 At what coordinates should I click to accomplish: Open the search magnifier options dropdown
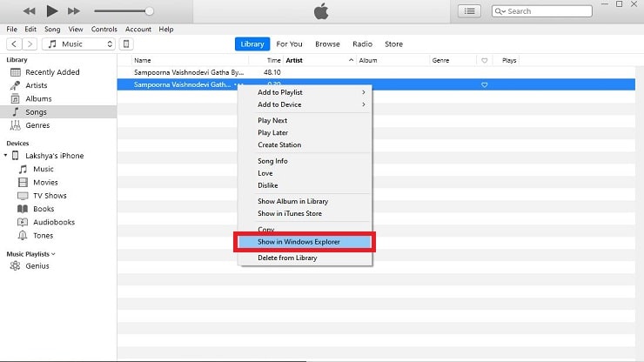500,11
